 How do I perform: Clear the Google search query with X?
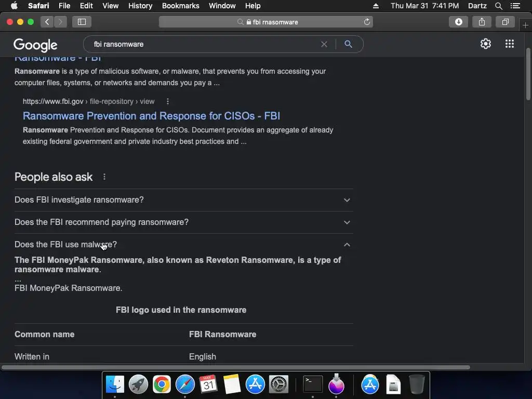point(324,44)
